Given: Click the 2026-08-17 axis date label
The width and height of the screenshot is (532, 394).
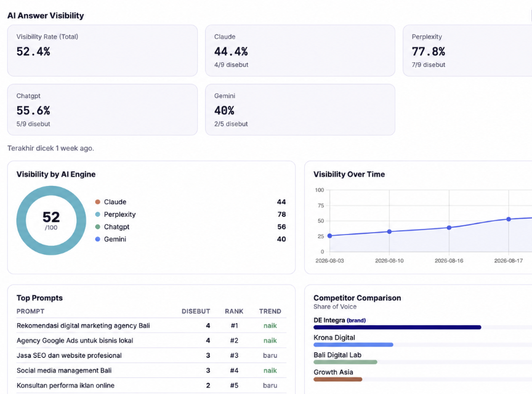Looking at the screenshot, I should pyautogui.click(x=509, y=260).
